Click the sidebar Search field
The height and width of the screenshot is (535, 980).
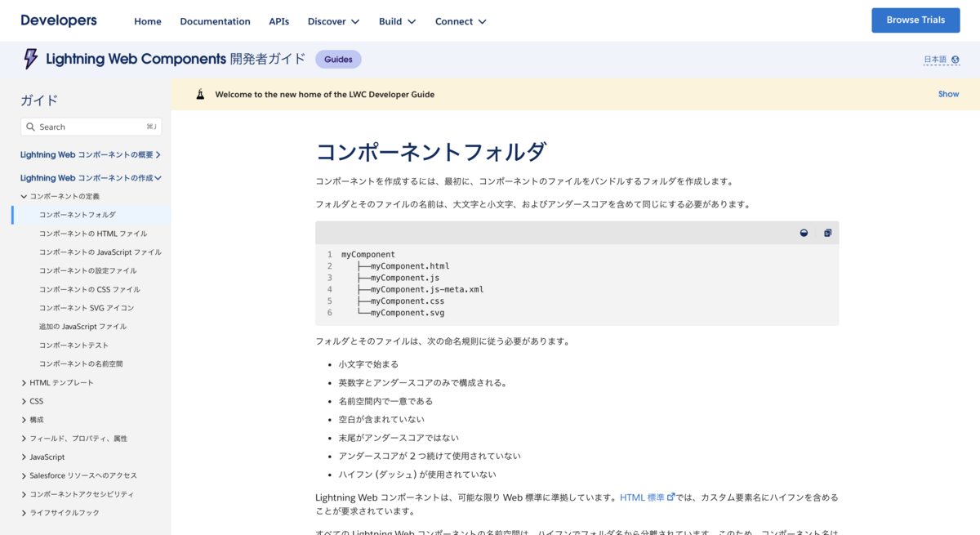pos(91,127)
